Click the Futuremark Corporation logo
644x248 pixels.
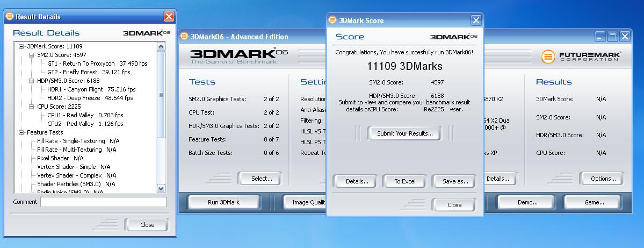click(x=581, y=56)
